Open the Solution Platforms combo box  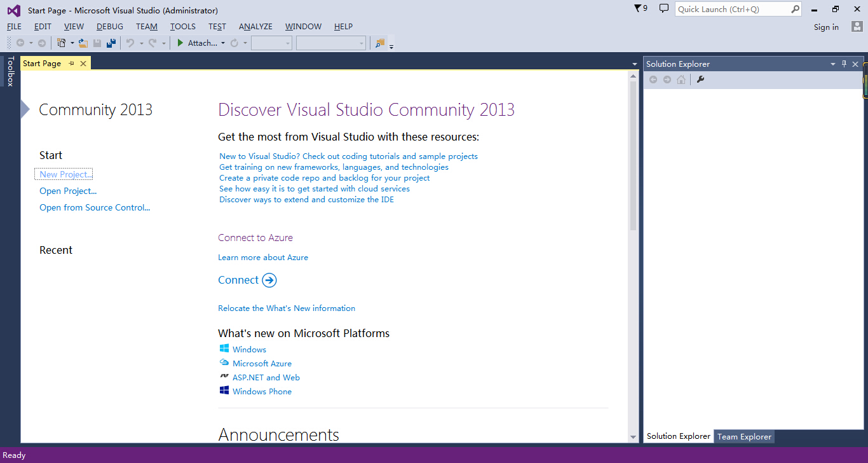(x=331, y=43)
